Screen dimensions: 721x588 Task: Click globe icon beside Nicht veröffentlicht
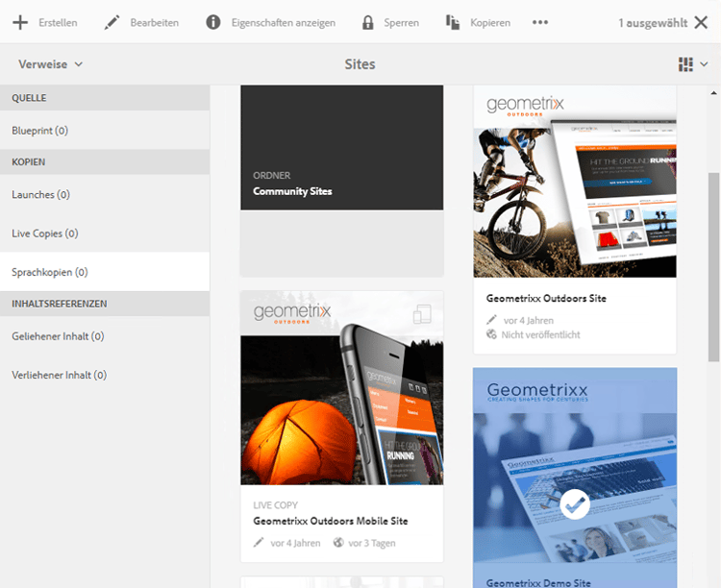(x=491, y=334)
